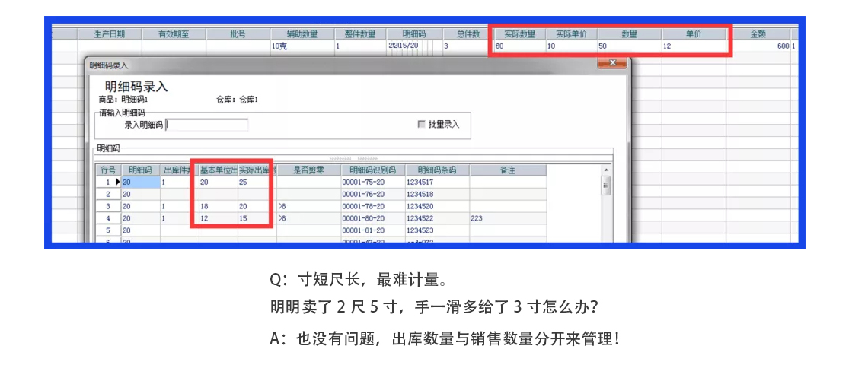Image resolution: width=868 pixels, height=365 pixels.
Task: Click the 备注 column header in grid
Action: click(507, 170)
